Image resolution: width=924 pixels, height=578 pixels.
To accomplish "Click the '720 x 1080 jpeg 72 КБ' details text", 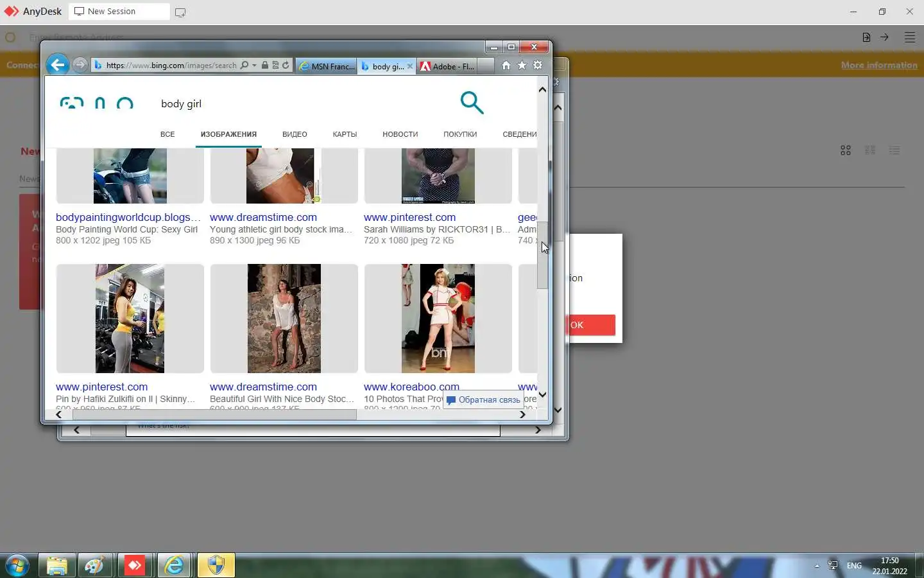I will tap(409, 240).
